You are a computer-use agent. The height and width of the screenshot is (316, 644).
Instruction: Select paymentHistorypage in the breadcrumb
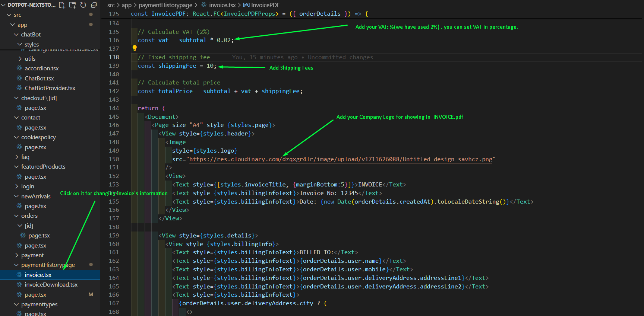pos(165,5)
